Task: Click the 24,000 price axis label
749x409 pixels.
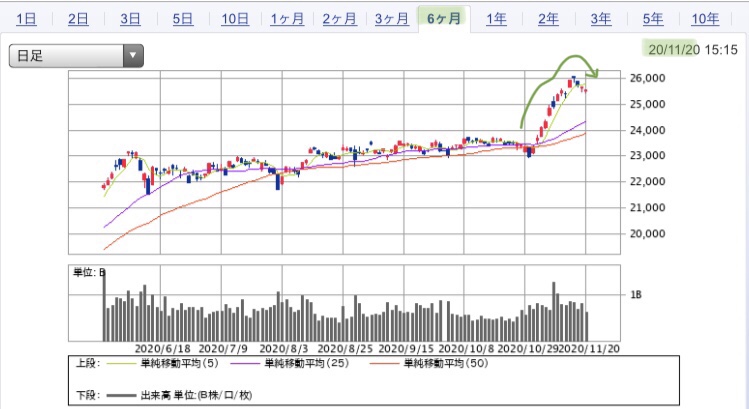Action: point(647,130)
